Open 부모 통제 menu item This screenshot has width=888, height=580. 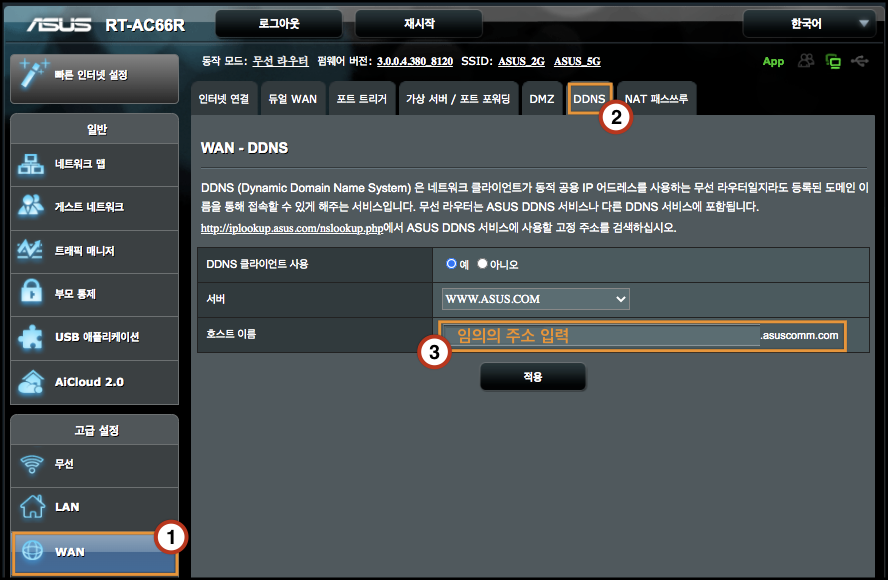point(95,295)
